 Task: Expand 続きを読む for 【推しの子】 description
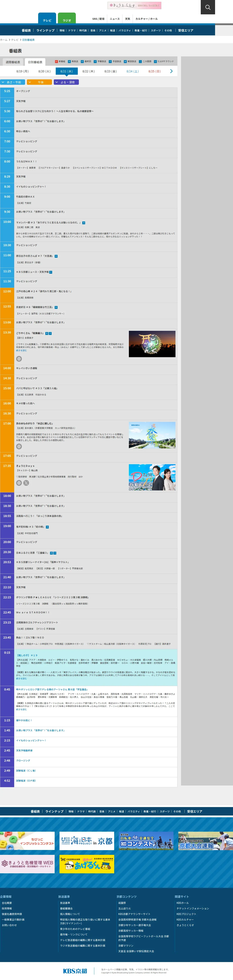coord(21,678)
